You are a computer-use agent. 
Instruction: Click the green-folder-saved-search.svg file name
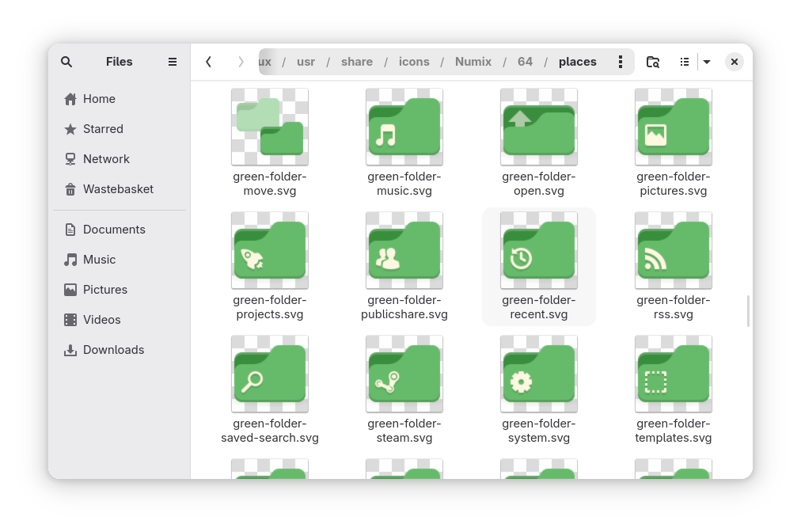point(270,431)
